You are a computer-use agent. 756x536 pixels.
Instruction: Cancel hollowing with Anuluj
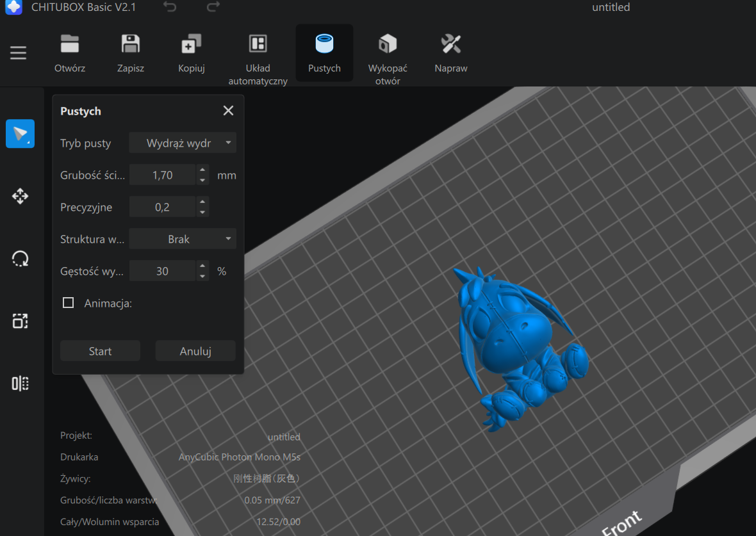pos(195,351)
